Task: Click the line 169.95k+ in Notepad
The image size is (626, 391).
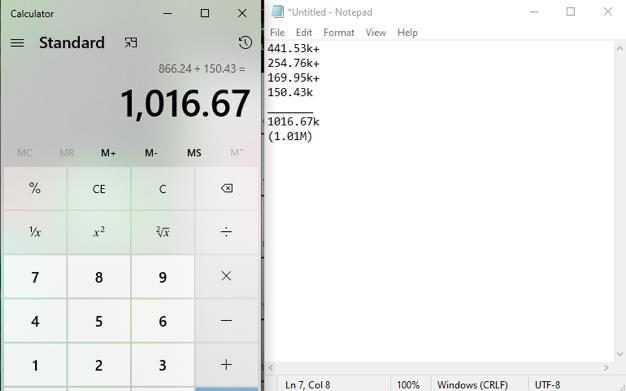Action: (293, 78)
